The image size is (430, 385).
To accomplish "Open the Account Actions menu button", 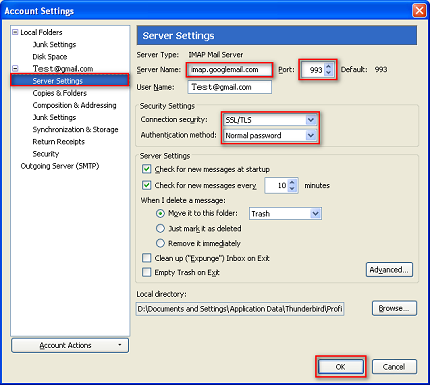I will (70, 345).
